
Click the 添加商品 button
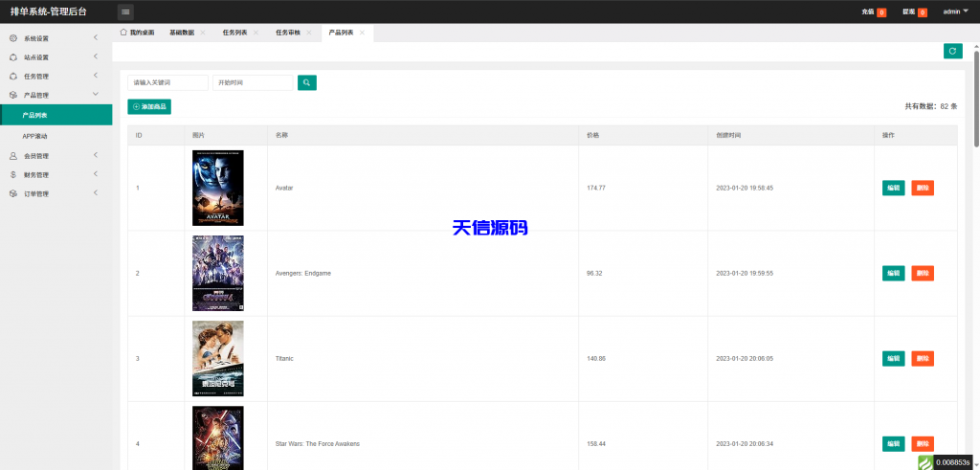(149, 106)
